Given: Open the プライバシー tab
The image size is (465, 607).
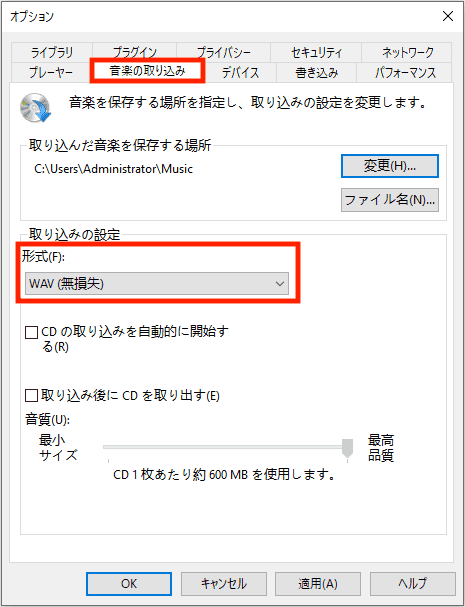Looking at the screenshot, I should click(223, 52).
